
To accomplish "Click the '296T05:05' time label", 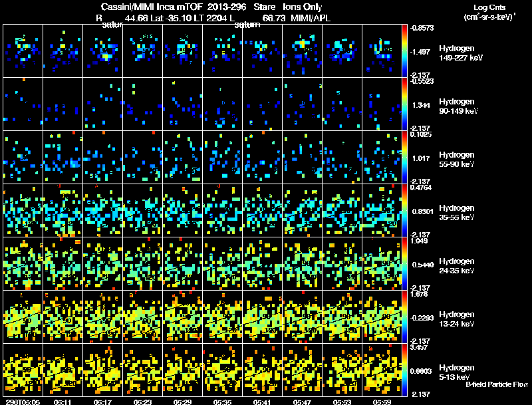I will coord(23,402).
